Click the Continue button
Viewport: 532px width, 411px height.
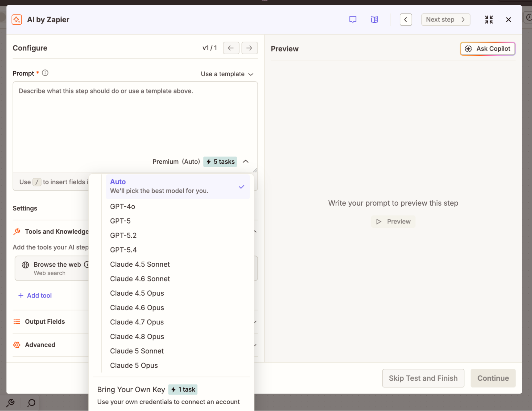tap(493, 378)
